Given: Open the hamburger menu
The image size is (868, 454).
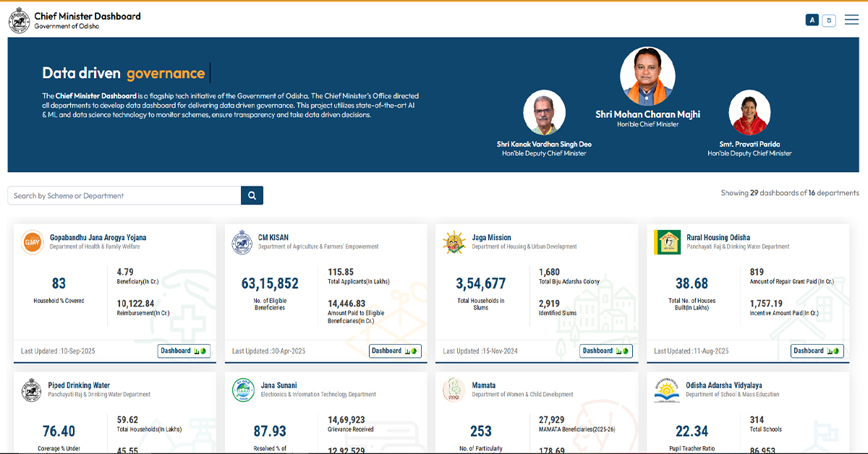Looking at the screenshot, I should click(851, 20).
